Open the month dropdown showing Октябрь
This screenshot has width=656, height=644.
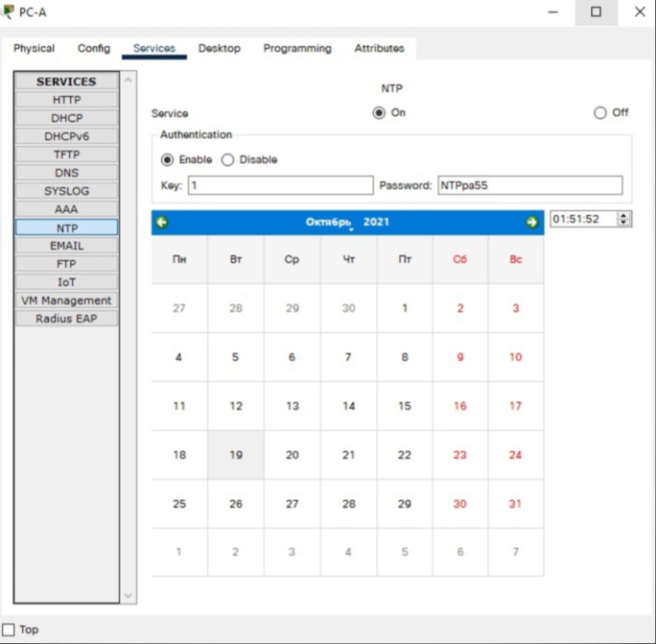click(x=329, y=223)
